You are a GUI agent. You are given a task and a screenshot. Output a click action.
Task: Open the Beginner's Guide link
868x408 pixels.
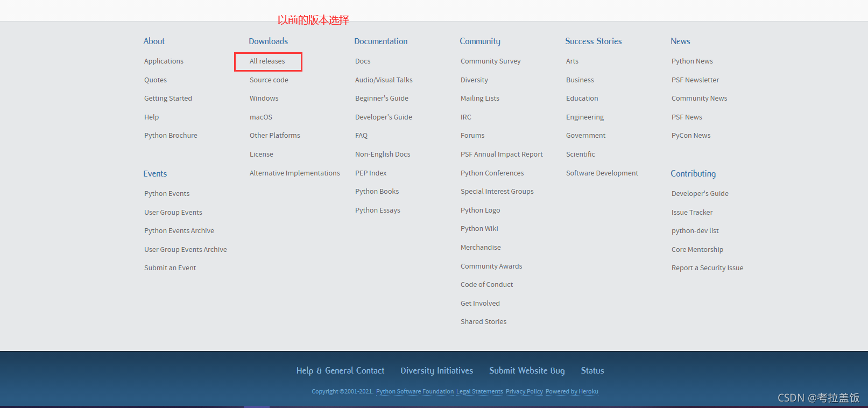click(382, 99)
